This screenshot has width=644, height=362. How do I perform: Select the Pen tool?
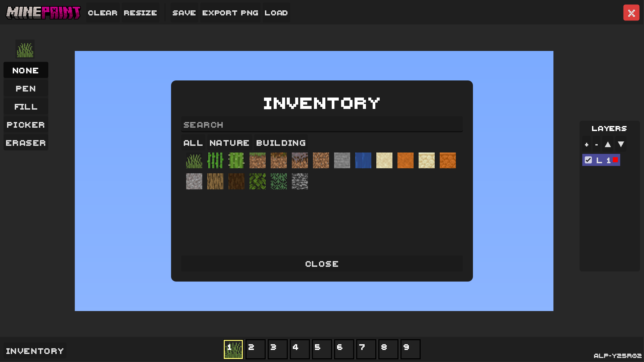click(25, 88)
